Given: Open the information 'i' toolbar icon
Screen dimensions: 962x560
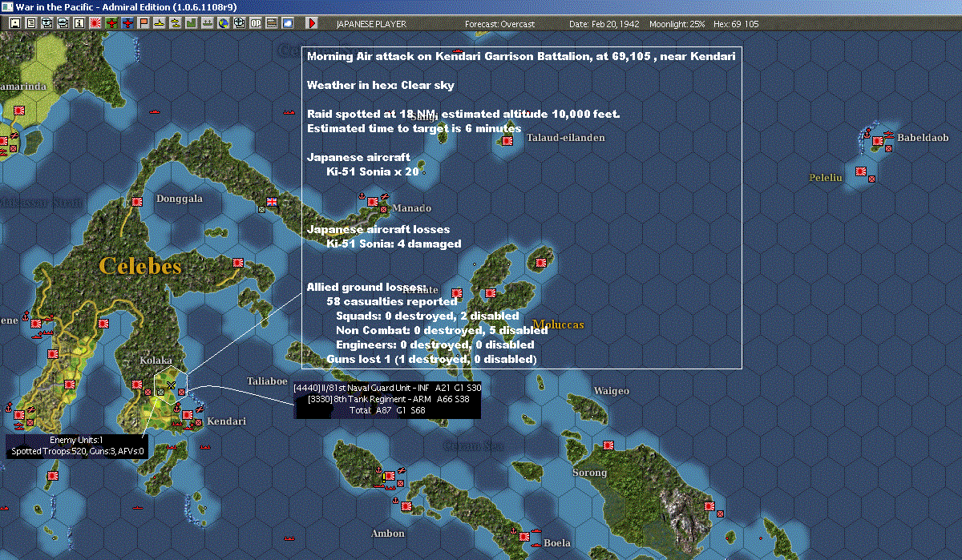Looking at the screenshot, I should coord(79,23).
